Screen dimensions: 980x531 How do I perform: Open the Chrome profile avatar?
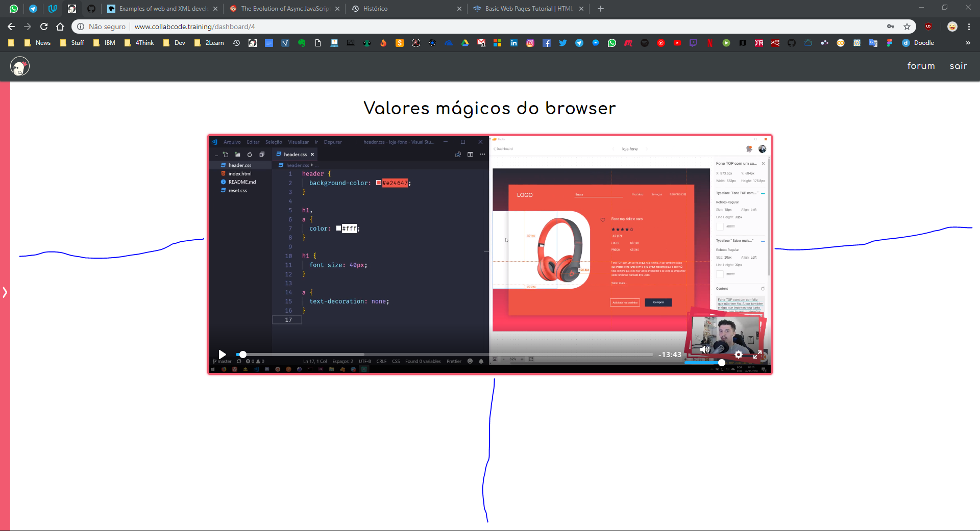pos(952,27)
